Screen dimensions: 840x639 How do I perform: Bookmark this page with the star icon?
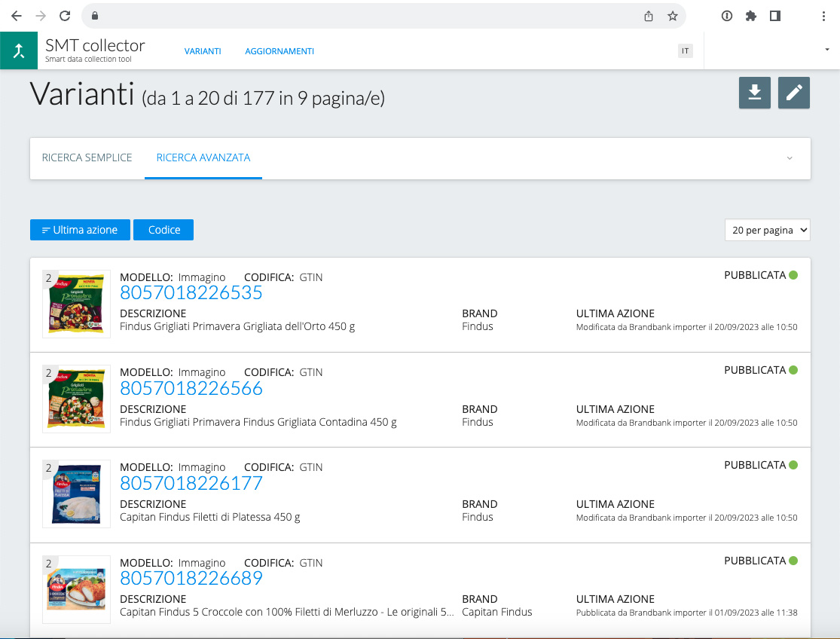point(672,16)
